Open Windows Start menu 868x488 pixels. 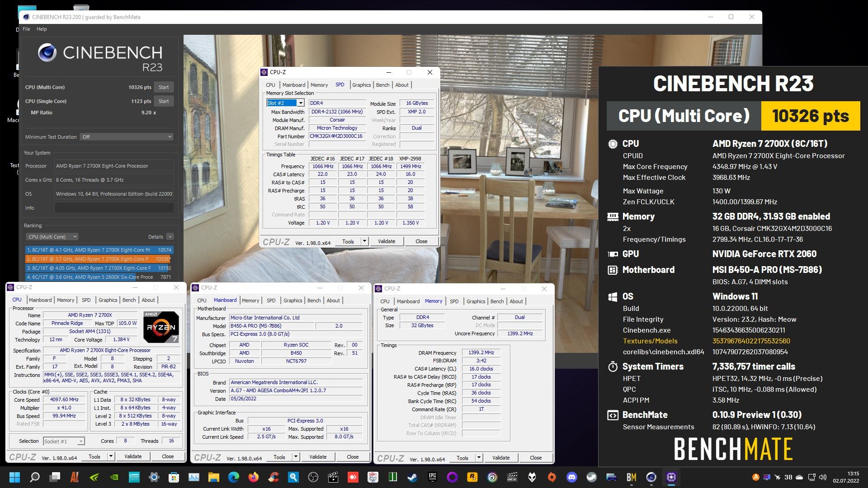pyautogui.click(x=14, y=477)
